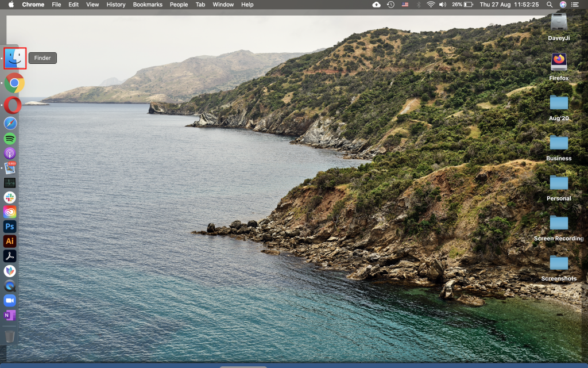Screen dimensions: 588x368
Task: Open the Chrome application menu
Action: [33, 5]
